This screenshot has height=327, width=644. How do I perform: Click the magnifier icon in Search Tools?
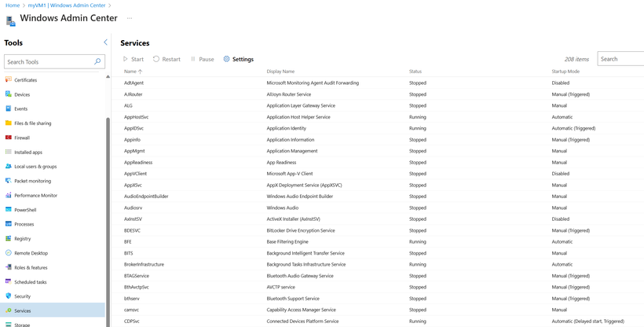pyautogui.click(x=97, y=61)
